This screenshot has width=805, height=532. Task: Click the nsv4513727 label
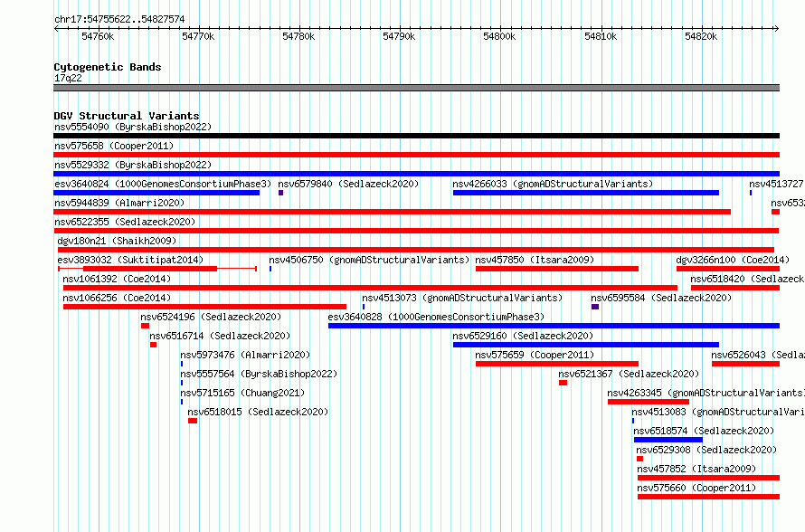tap(776, 184)
